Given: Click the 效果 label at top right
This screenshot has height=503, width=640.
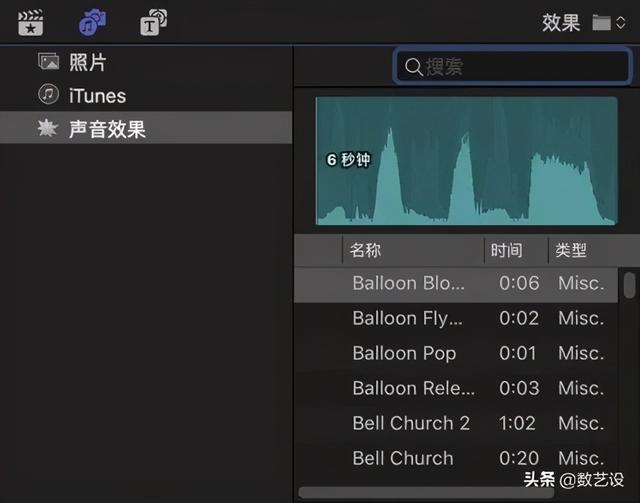Looking at the screenshot, I should click(x=561, y=23).
